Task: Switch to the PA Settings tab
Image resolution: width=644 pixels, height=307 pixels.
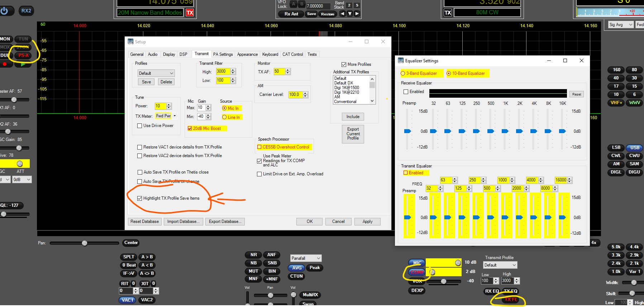Action: click(x=223, y=54)
